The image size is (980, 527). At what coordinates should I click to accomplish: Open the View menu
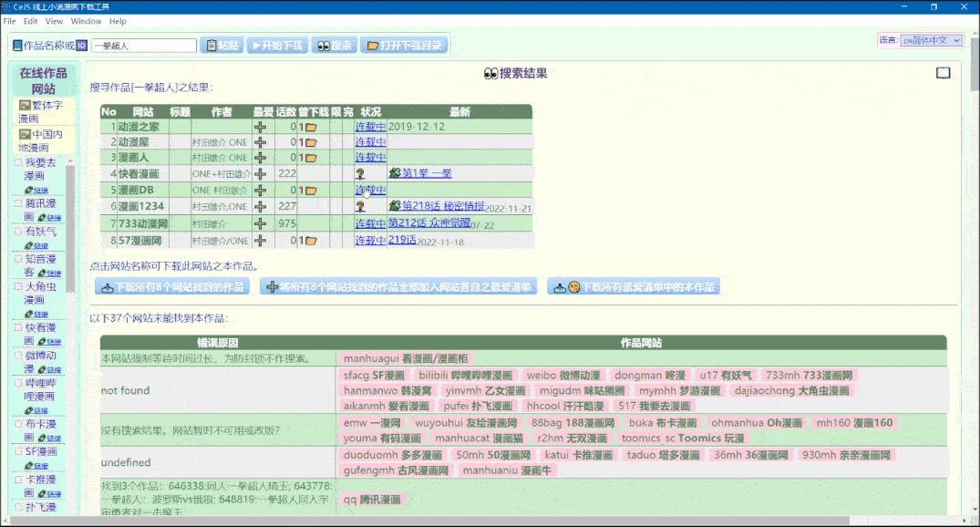55,21
